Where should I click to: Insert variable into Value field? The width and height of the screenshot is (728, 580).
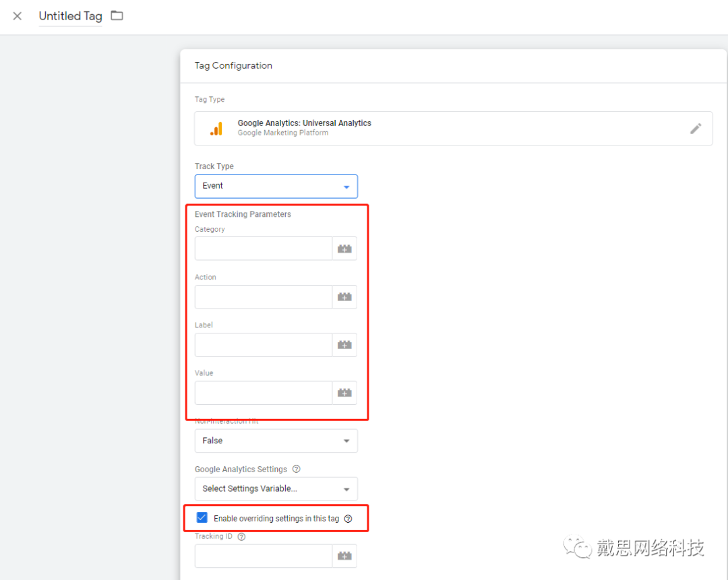[x=344, y=393]
